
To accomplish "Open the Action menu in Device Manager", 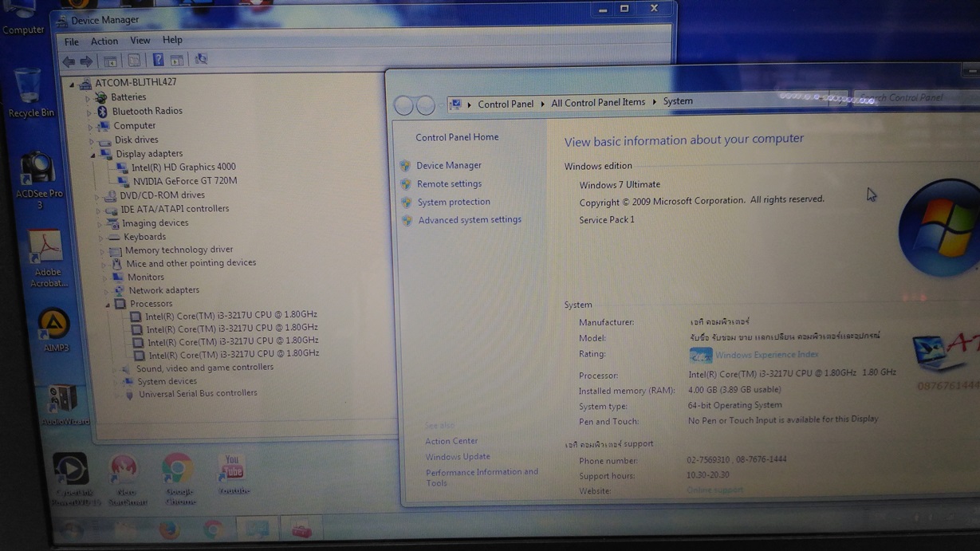I will 104,41.
